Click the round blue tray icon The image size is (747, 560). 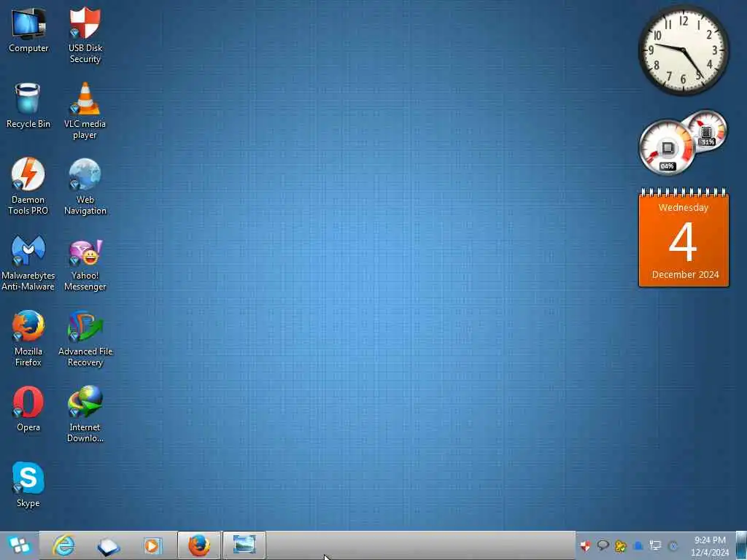click(x=673, y=546)
